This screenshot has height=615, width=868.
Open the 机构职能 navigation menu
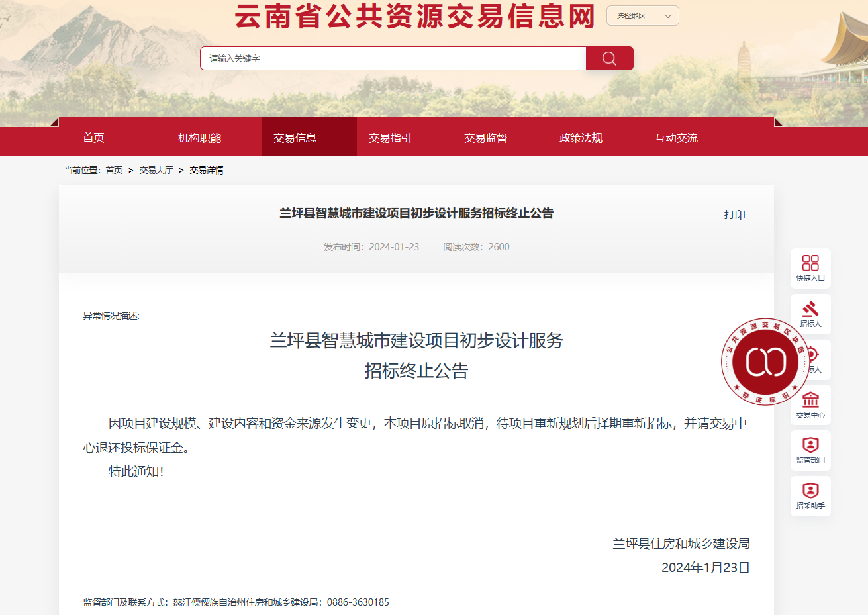(199, 138)
